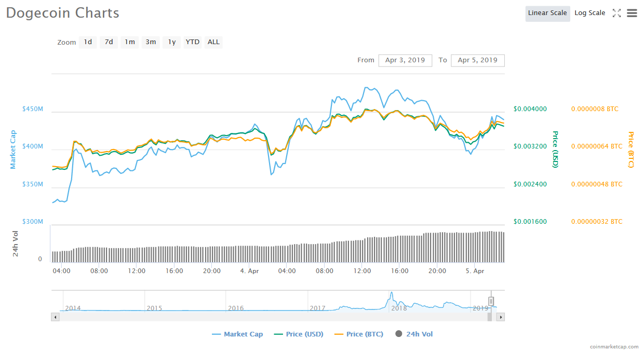Click the 12:00 label before 4. Apr
The width and height of the screenshot is (644, 351).
pos(137,271)
